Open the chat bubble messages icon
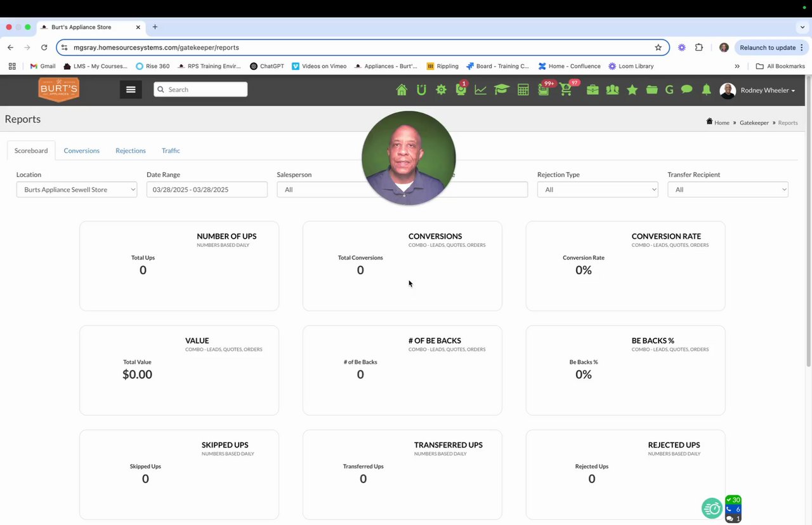The height and width of the screenshot is (525, 812). point(686,90)
